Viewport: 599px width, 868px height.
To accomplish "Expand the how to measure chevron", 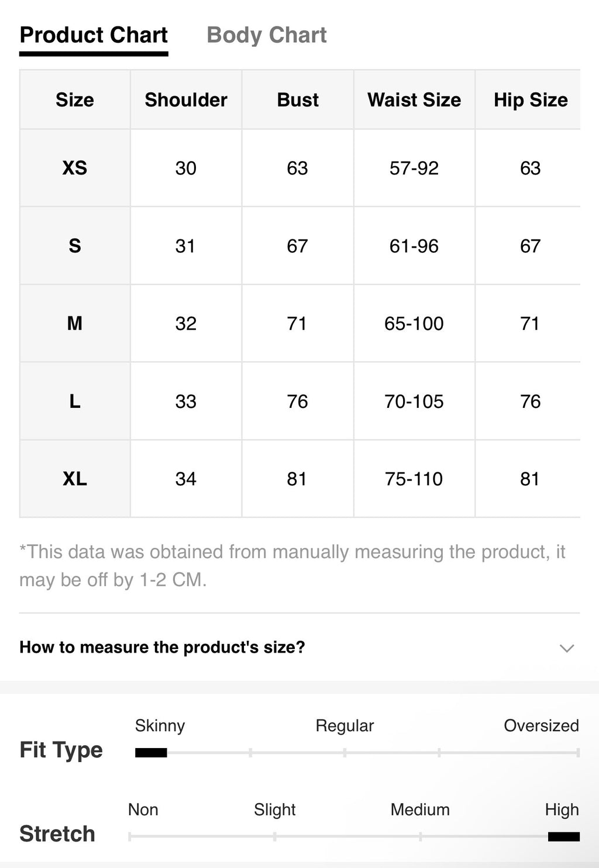I will [x=566, y=648].
